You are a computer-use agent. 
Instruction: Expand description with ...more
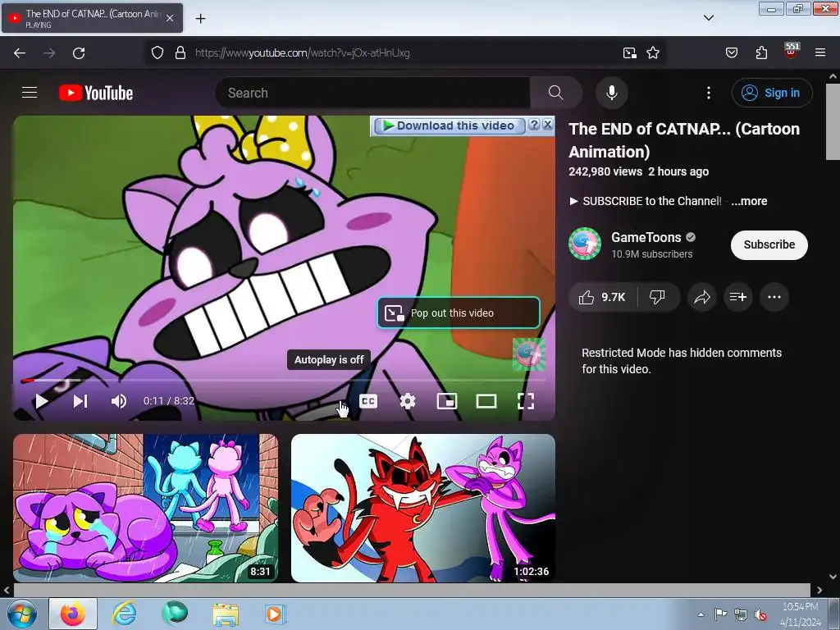click(x=749, y=202)
